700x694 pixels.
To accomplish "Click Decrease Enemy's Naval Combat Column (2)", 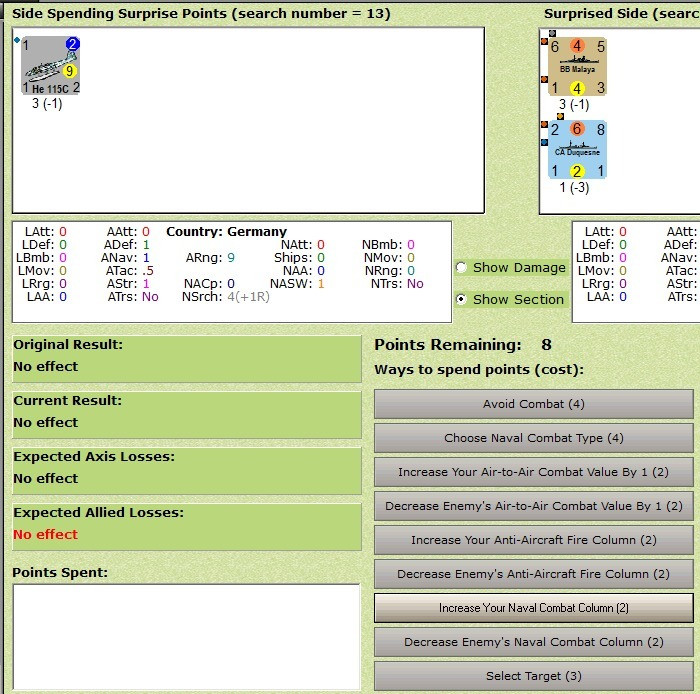I will pos(533,642).
